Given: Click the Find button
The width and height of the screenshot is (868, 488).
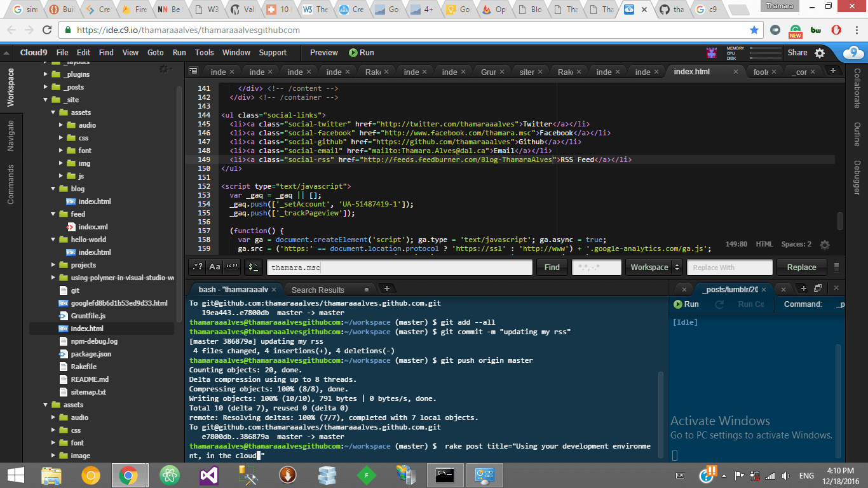Looking at the screenshot, I should pyautogui.click(x=552, y=268).
